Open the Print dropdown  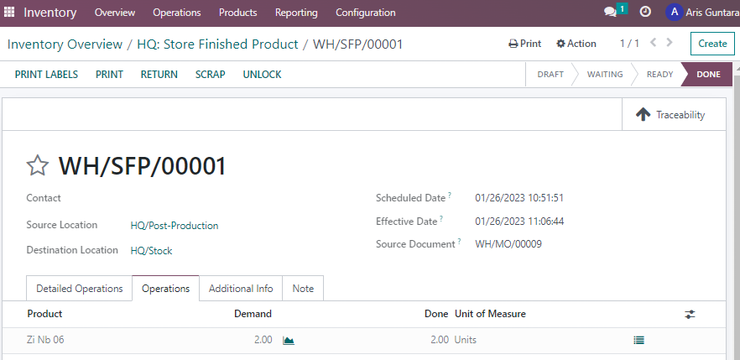pos(525,44)
